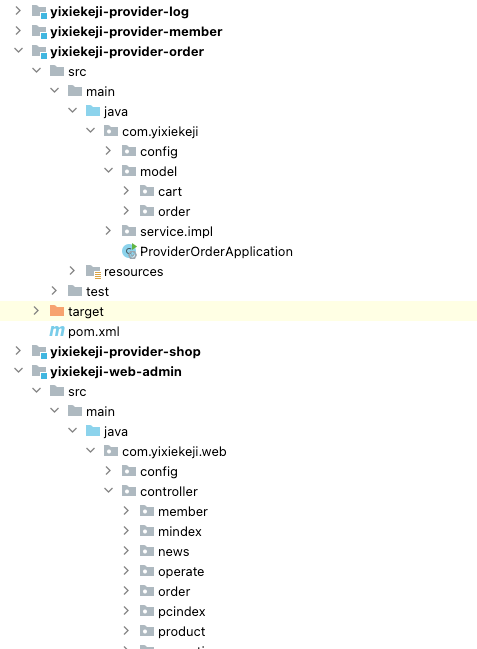The image size is (477, 649).
Task: Click the resources folder icon
Action: pos(93,271)
